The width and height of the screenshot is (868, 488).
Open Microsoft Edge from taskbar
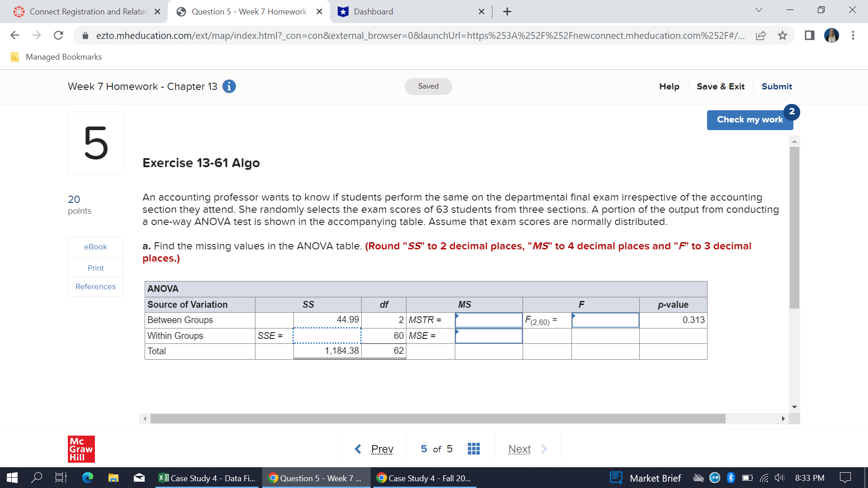tap(88, 478)
